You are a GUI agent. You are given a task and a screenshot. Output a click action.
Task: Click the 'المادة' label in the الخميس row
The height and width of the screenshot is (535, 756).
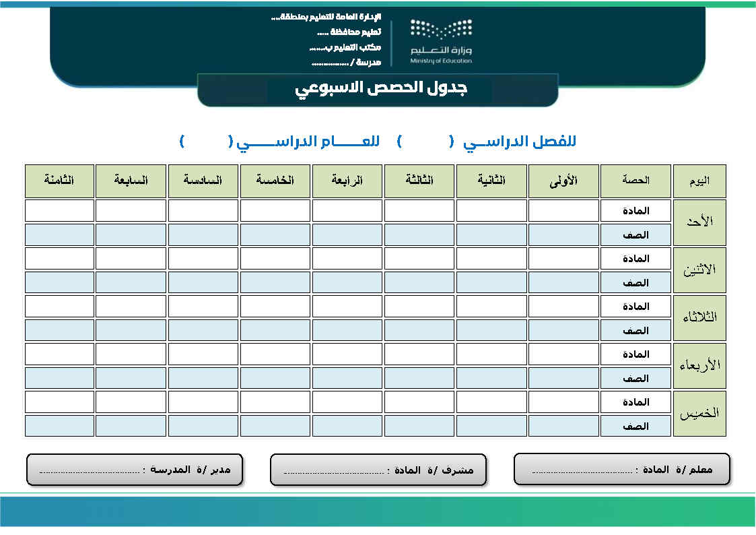(x=635, y=402)
